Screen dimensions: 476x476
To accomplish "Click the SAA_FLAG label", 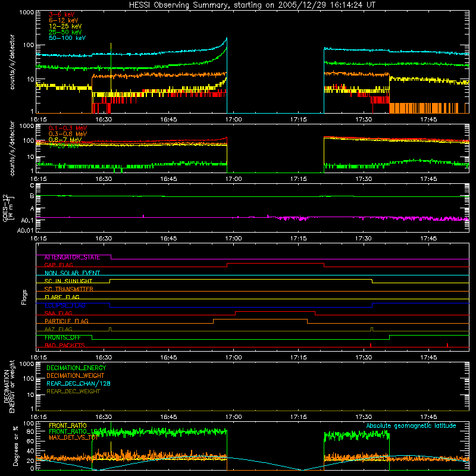I will pos(58,313).
